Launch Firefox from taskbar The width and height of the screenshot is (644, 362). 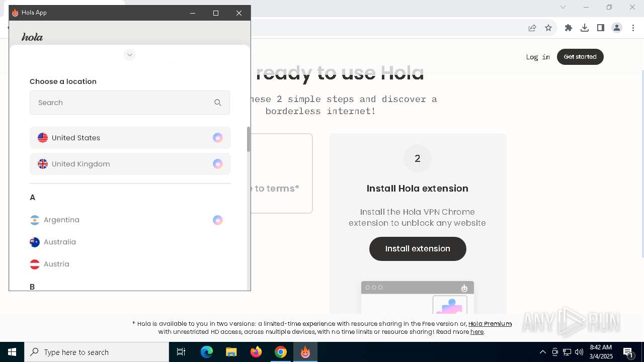pyautogui.click(x=256, y=352)
